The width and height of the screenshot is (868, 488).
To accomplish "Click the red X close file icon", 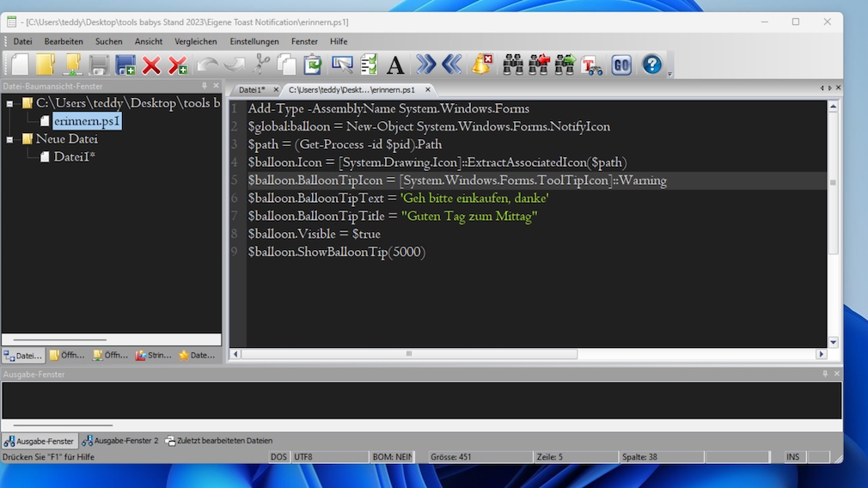I will [x=151, y=64].
